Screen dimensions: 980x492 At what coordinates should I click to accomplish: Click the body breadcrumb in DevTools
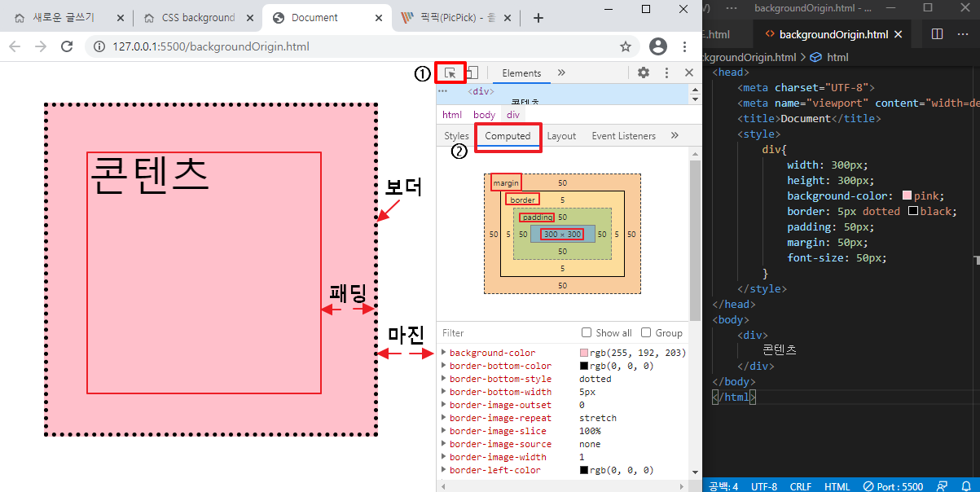point(484,114)
